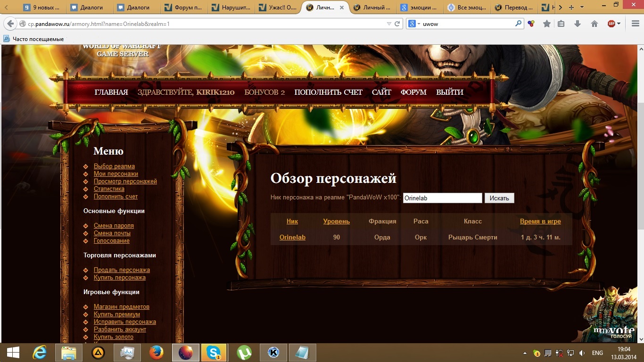Open 'Смена пароля' link
This screenshot has height=362, width=644.
point(114,226)
